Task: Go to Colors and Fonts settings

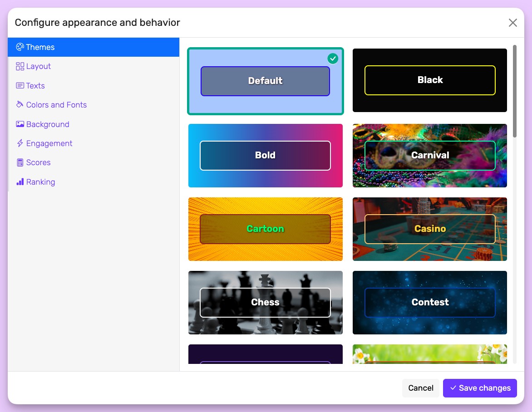Action: (94, 105)
